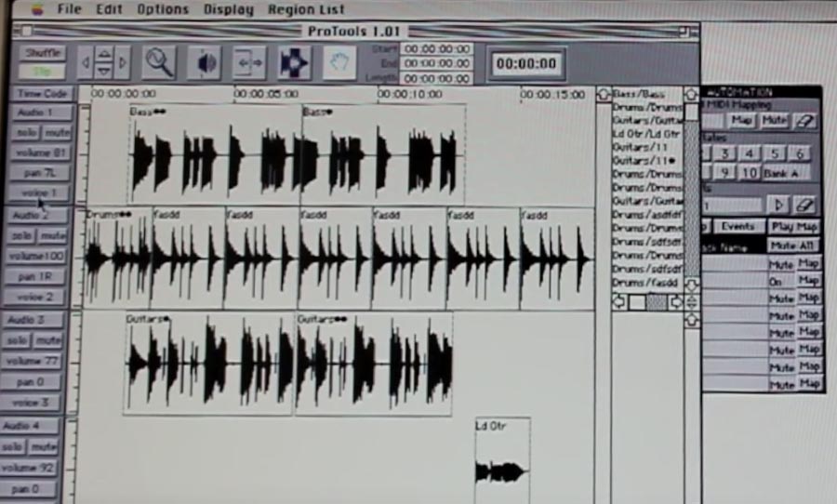The image size is (837, 504).
Task: Click region list scrollbar down arrow
Action: coord(691,285)
